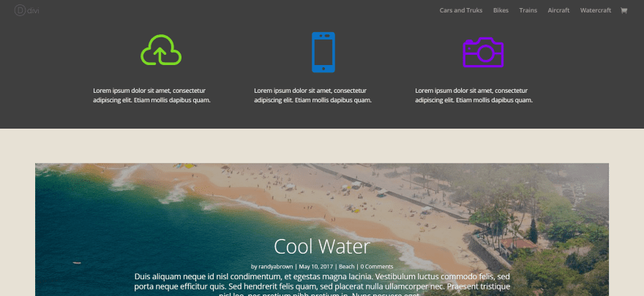Open the Beach category link

(x=347, y=267)
